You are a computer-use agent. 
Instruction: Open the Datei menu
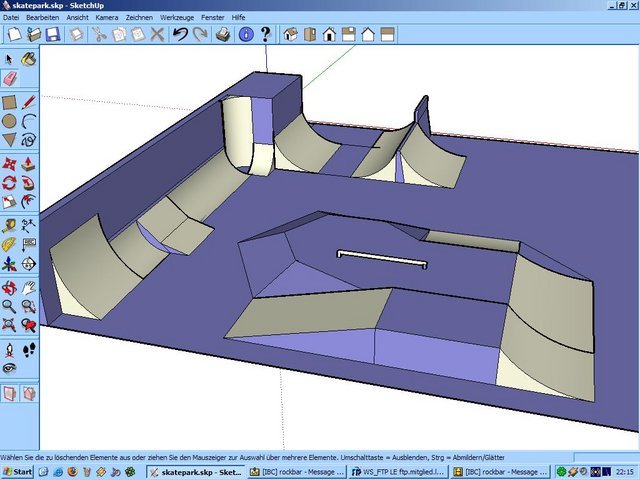(11, 18)
